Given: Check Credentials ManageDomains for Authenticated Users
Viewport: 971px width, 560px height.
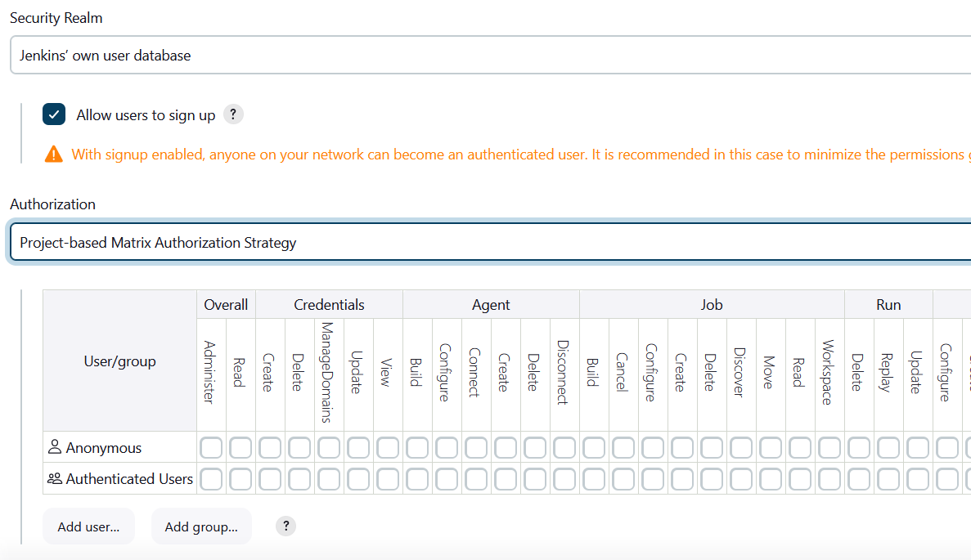Looking at the screenshot, I should click(x=329, y=479).
